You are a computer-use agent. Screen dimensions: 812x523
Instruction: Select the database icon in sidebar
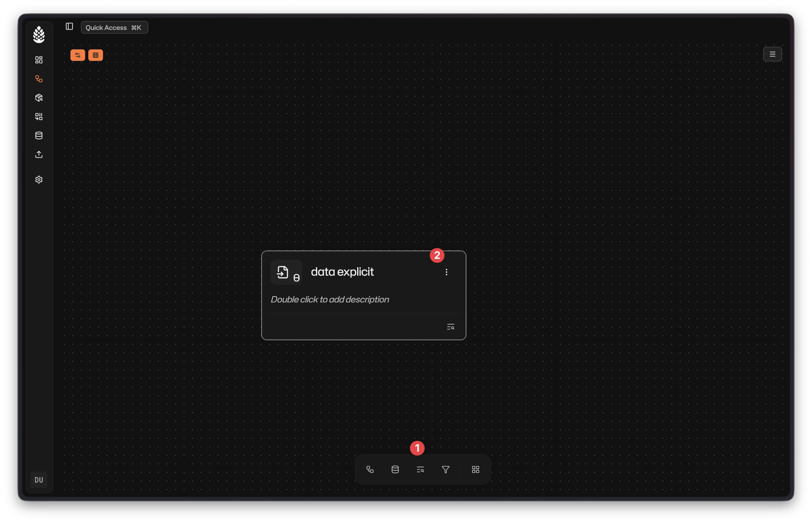click(x=39, y=135)
